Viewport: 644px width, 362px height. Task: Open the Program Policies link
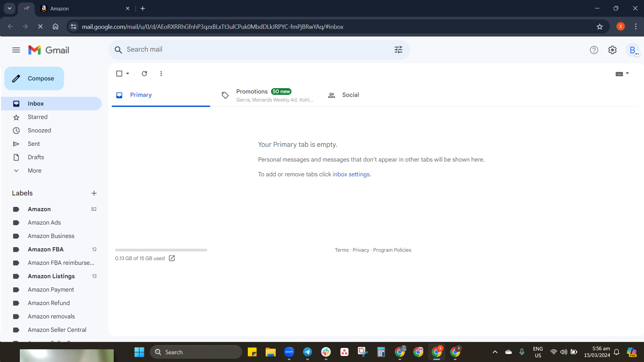pyautogui.click(x=392, y=250)
